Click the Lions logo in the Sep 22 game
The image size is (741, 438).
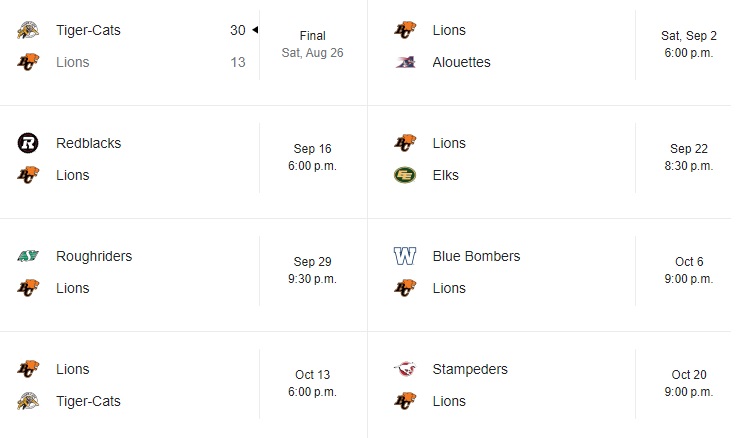pyautogui.click(x=405, y=143)
